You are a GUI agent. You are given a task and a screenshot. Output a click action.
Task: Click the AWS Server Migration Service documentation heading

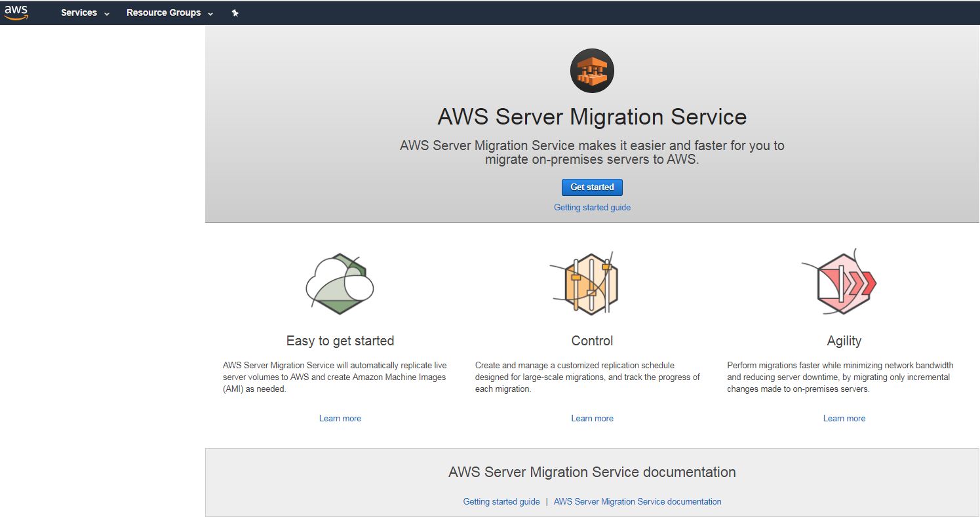(592, 472)
